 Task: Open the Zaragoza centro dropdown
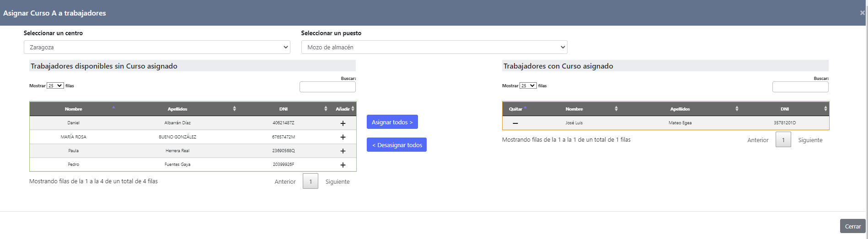pyautogui.click(x=157, y=47)
